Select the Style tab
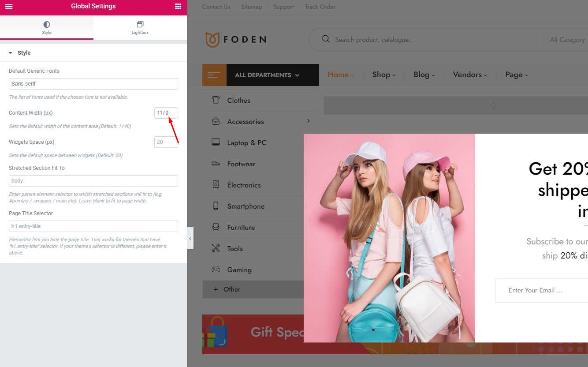Viewport: 588px width, 367px height. coord(47,27)
